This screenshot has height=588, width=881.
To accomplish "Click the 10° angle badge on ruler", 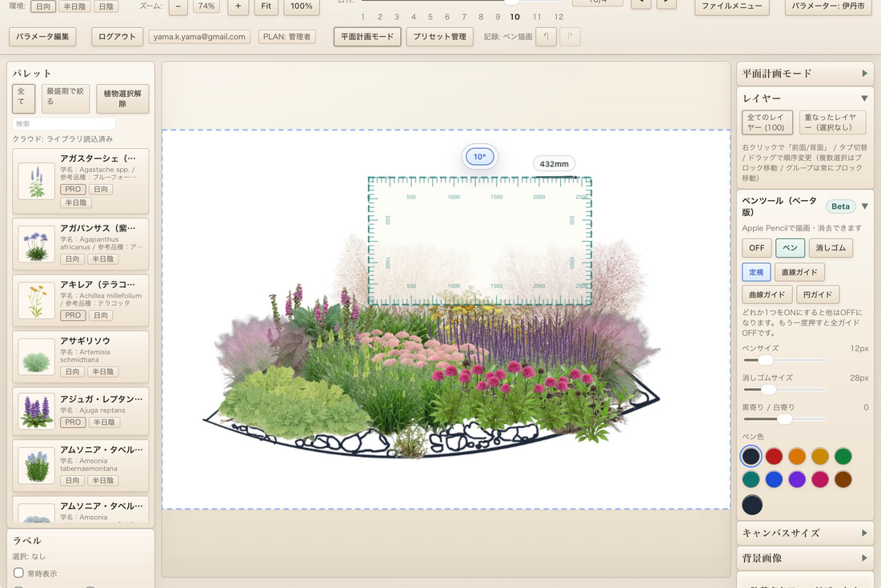I will click(479, 157).
